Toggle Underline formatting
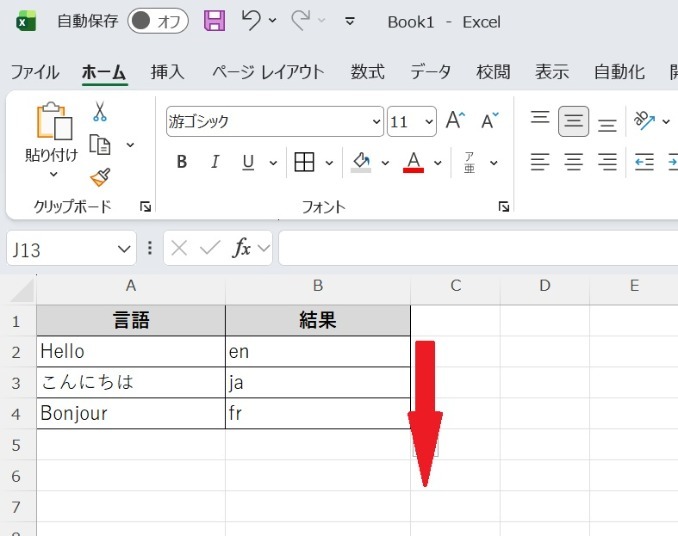The image size is (678, 536). (x=248, y=162)
